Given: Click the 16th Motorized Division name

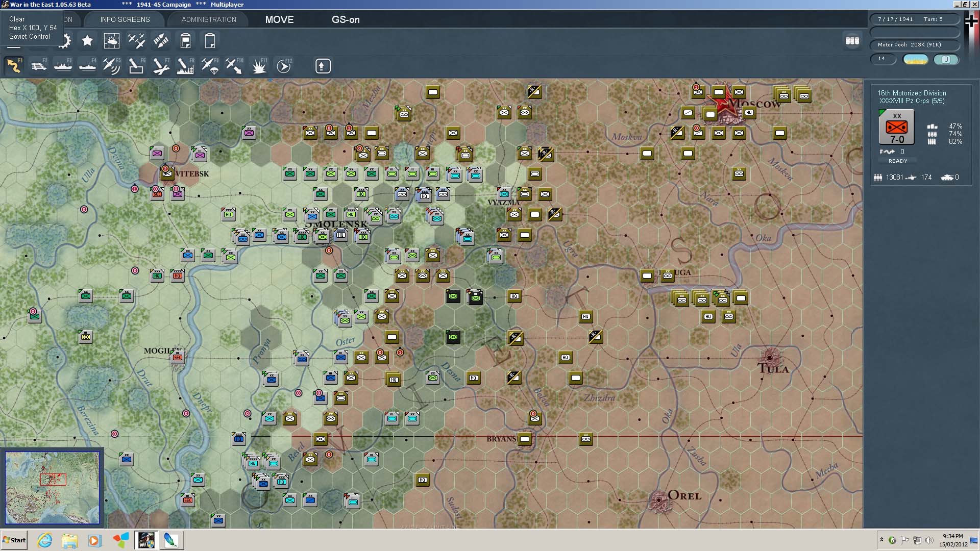Looking at the screenshot, I should point(912,93).
